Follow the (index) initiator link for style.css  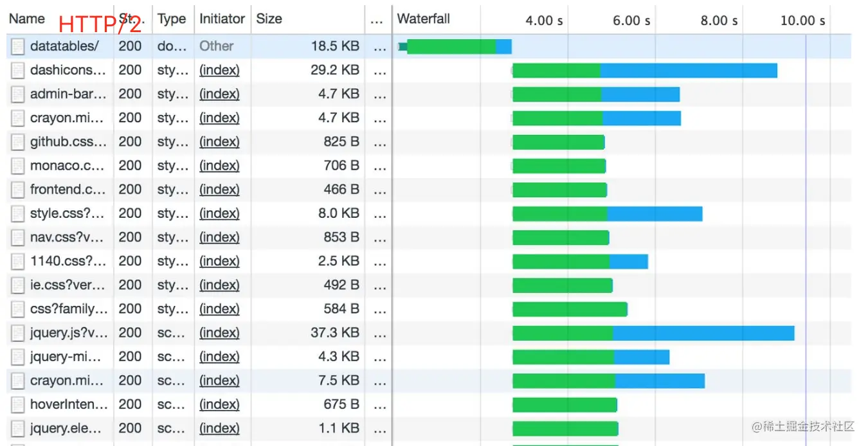(x=219, y=213)
